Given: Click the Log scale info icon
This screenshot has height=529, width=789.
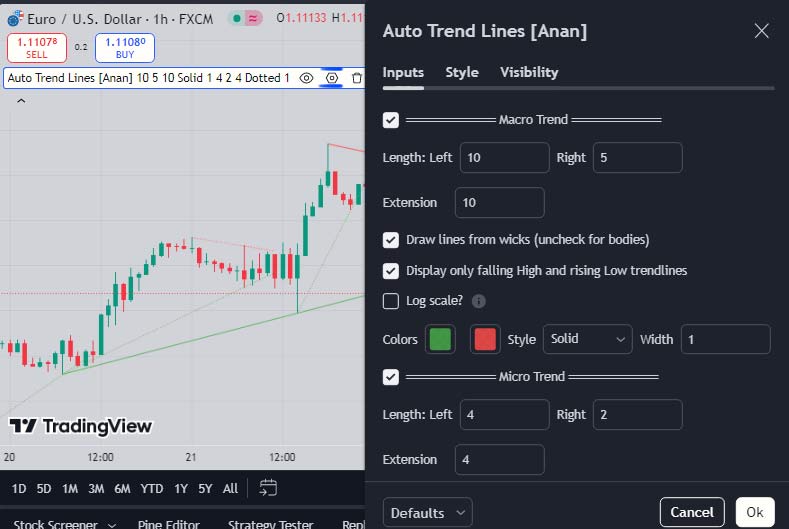Looking at the screenshot, I should tap(479, 301).
